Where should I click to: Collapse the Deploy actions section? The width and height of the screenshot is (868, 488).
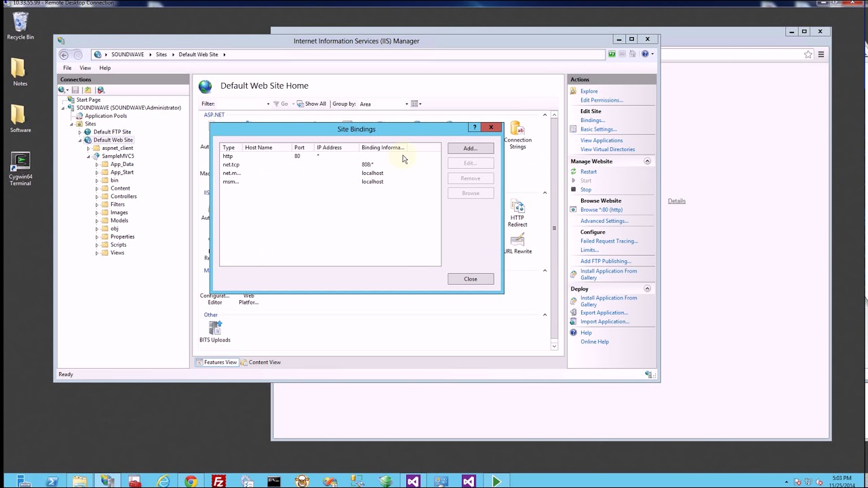tap(647, 289)
